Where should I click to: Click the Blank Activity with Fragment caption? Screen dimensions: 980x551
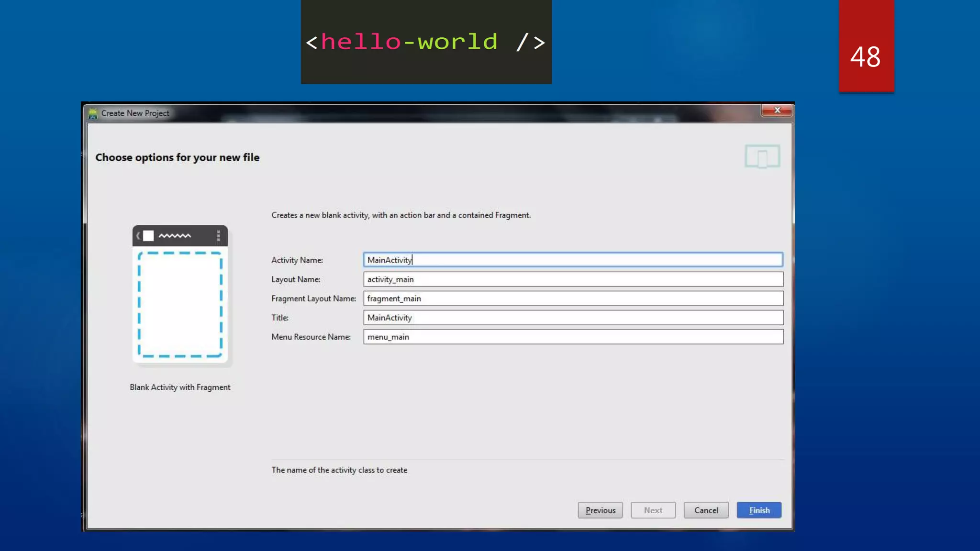[x=180, y=387]
